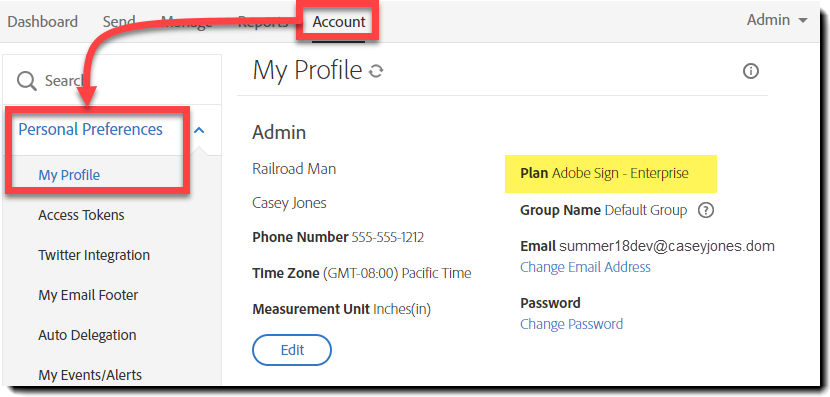Click the refresh icon beside My Profile

(x=376, y=71)
